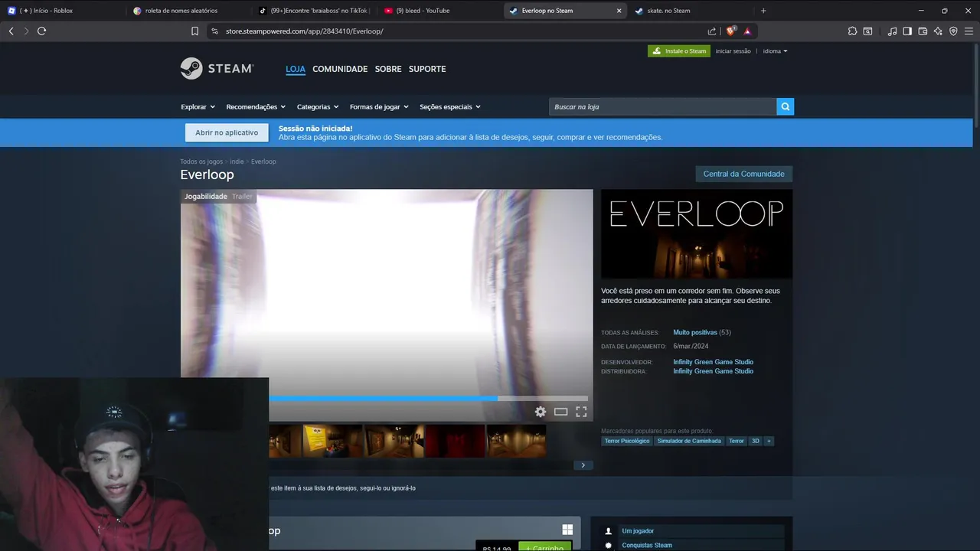The image size is (980, 551).
Task: Click the Instale o Steam button
Action: point(679,51)
